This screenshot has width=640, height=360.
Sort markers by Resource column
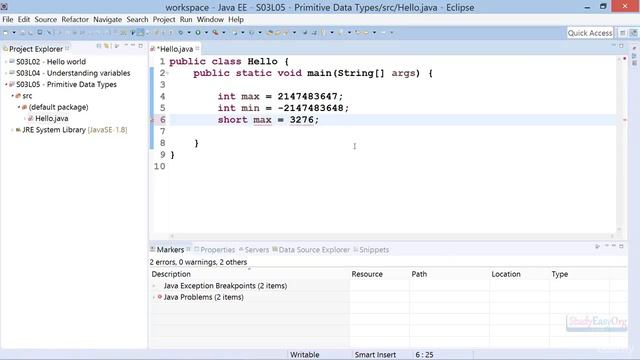(379, 274)
